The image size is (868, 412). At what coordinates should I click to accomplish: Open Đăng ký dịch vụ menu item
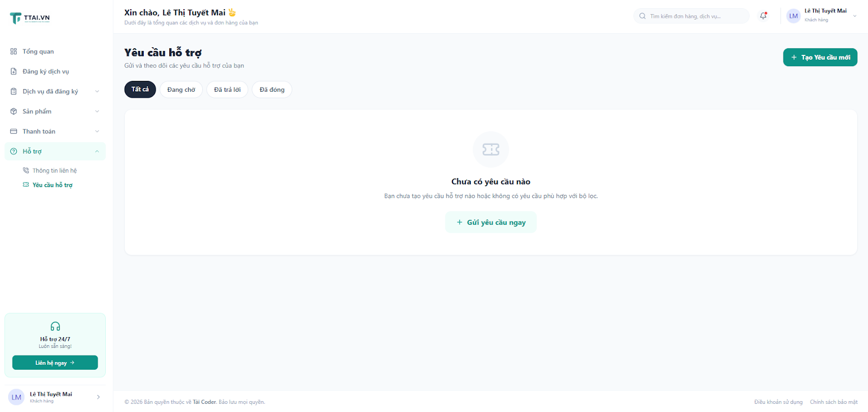[x=55, y=72]
